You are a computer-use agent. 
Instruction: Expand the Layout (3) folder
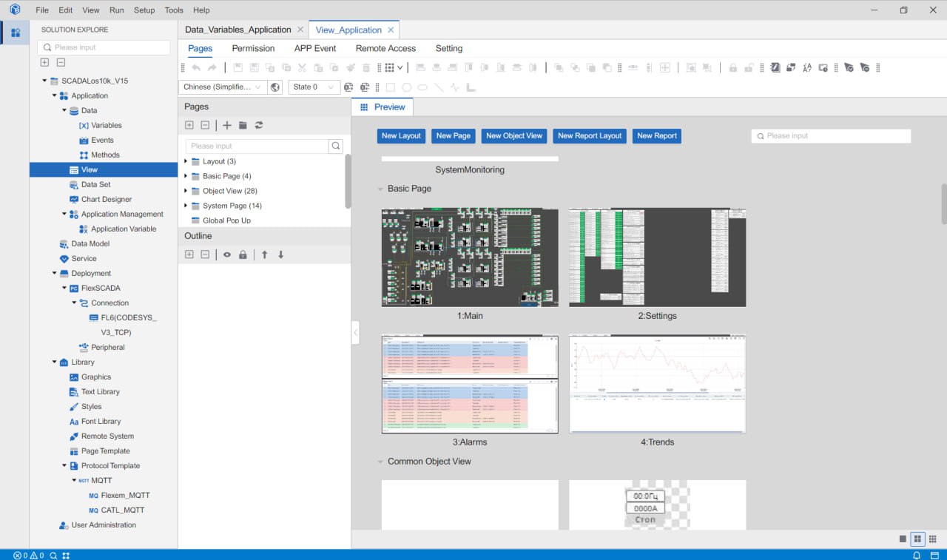point(186,161)
